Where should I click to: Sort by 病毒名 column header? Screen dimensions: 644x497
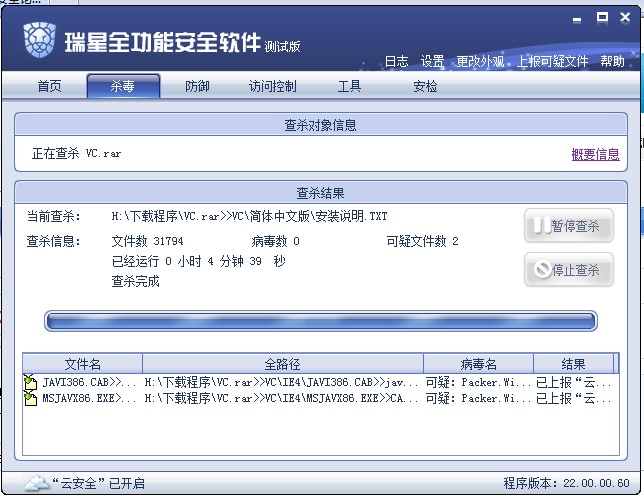(478, 364)
